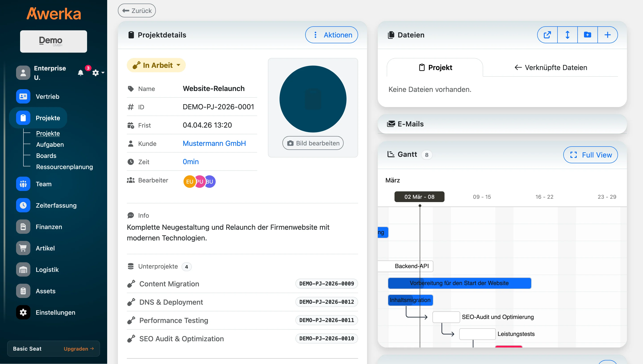Open the Zeiterfassung section
Screen dimensions: 643x364
point(56,205)
